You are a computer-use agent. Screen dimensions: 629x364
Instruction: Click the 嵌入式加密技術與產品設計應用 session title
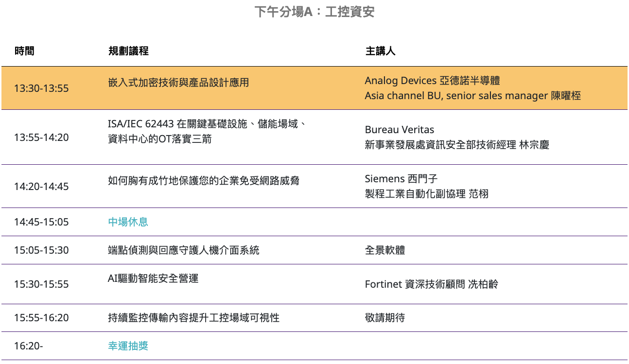point(178,83)
